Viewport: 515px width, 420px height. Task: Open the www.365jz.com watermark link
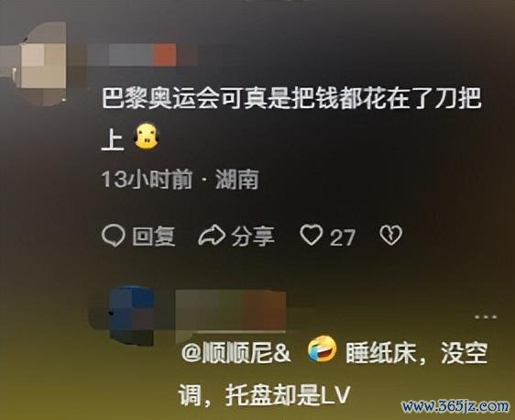(455, 406)
